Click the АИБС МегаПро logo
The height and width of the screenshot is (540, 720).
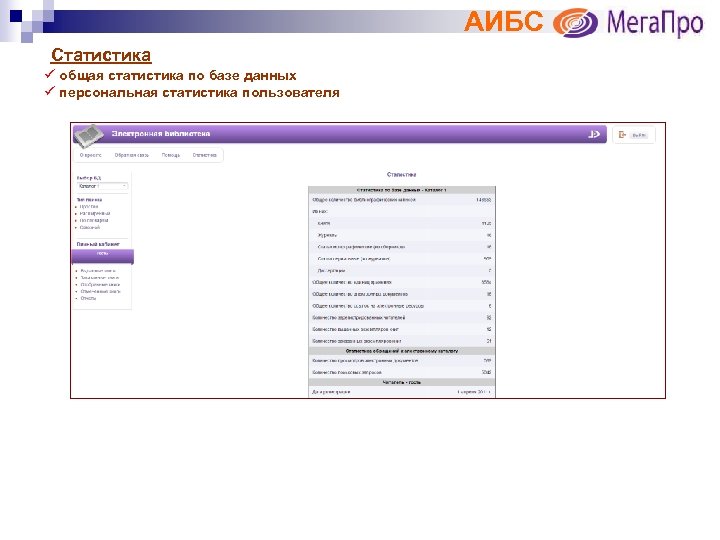[583, 22]
